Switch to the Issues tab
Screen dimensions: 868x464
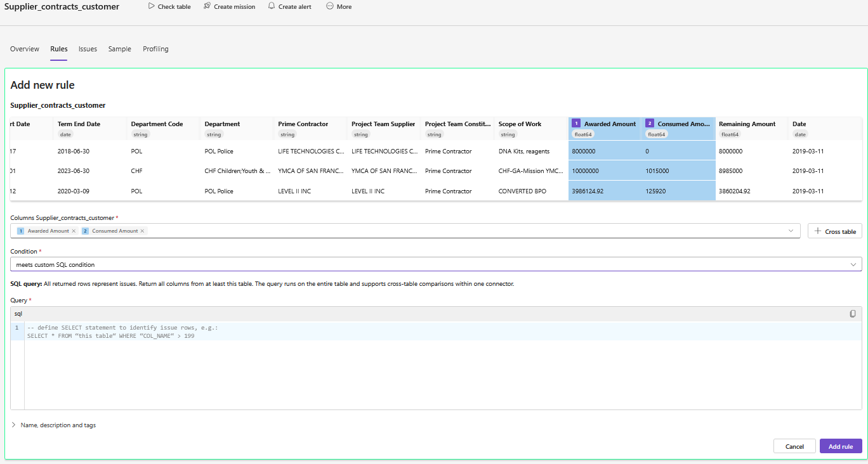point(88,49)
